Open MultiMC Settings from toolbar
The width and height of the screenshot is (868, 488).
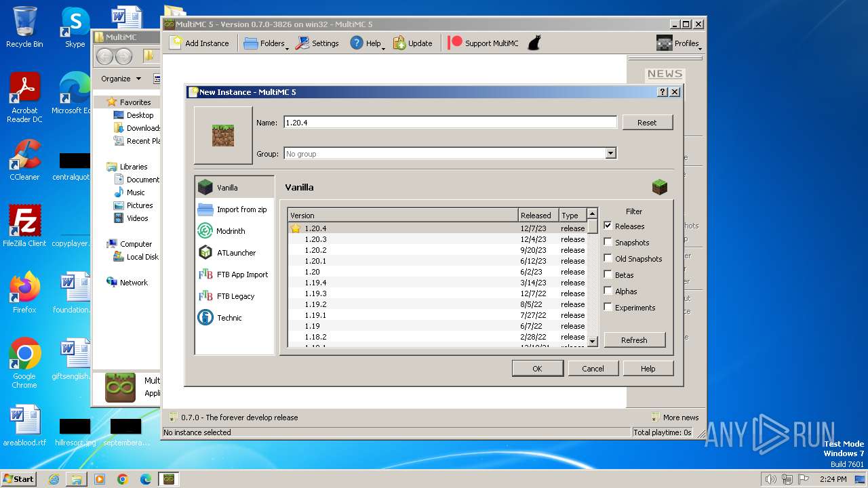317,43
